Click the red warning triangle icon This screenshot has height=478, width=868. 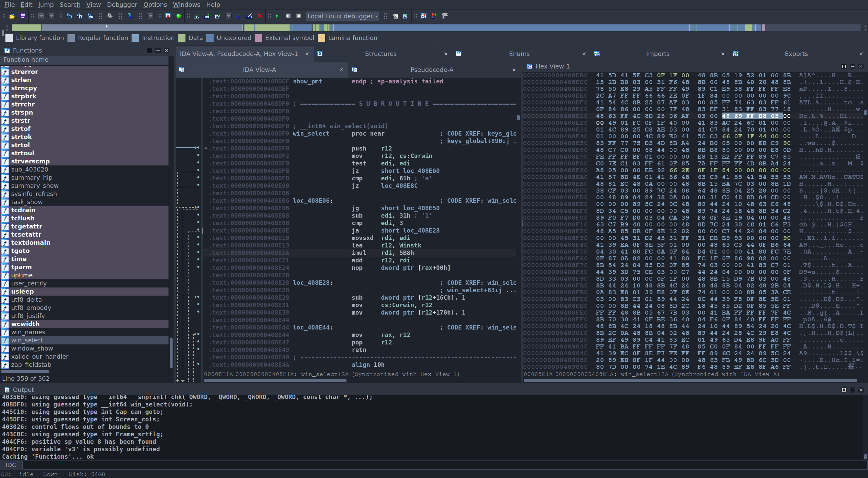[168, 16]
